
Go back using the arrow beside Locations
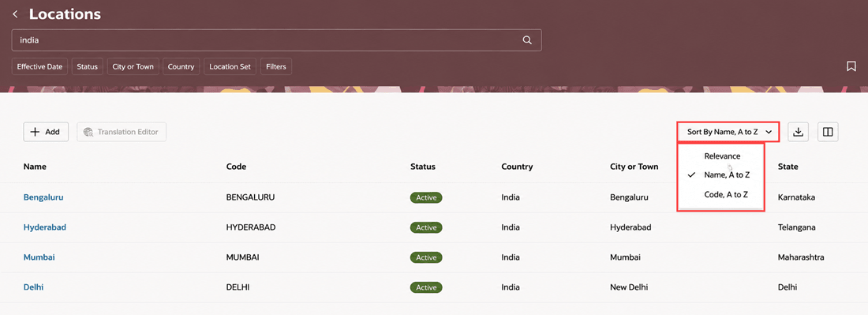coord(15,14)
